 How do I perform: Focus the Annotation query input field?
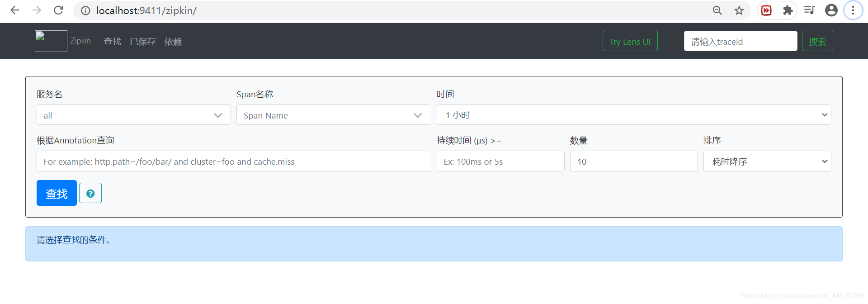[234, 161]
